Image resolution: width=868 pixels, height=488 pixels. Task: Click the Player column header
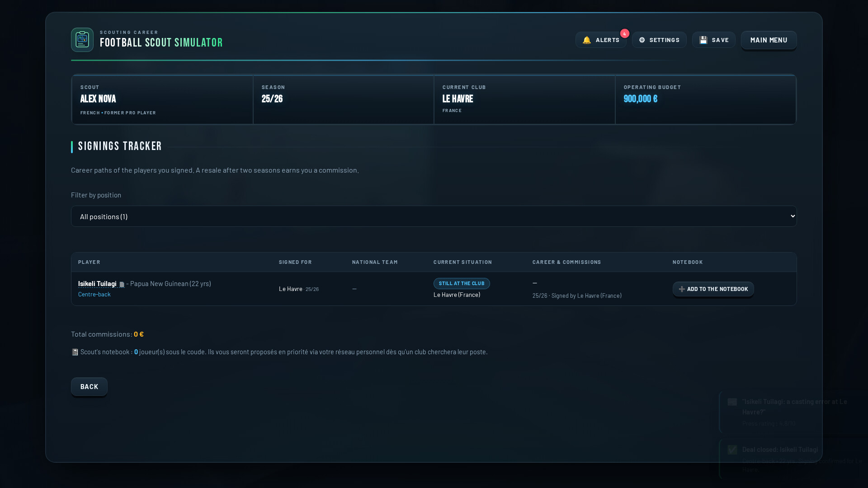pyautogui.click(x=89, y=262)
